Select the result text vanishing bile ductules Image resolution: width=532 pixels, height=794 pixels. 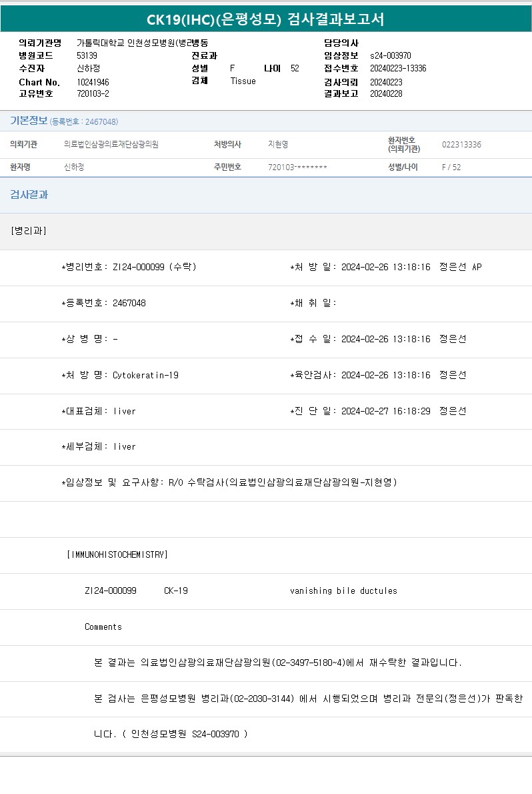coord(343,591)
